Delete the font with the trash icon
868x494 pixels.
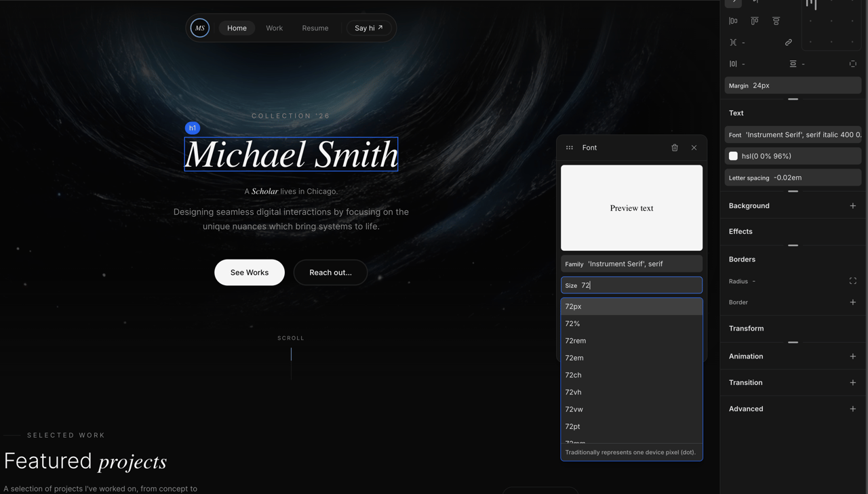675,148
